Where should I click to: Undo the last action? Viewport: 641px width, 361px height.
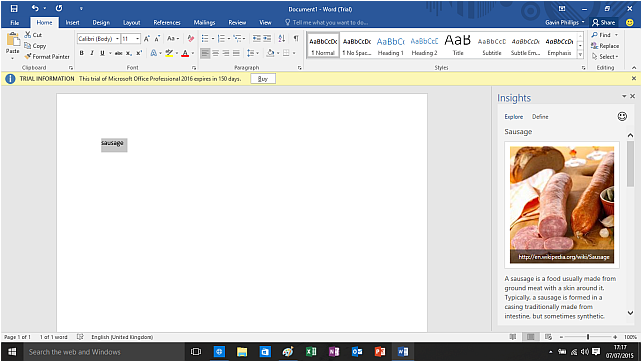coord(35,9)
